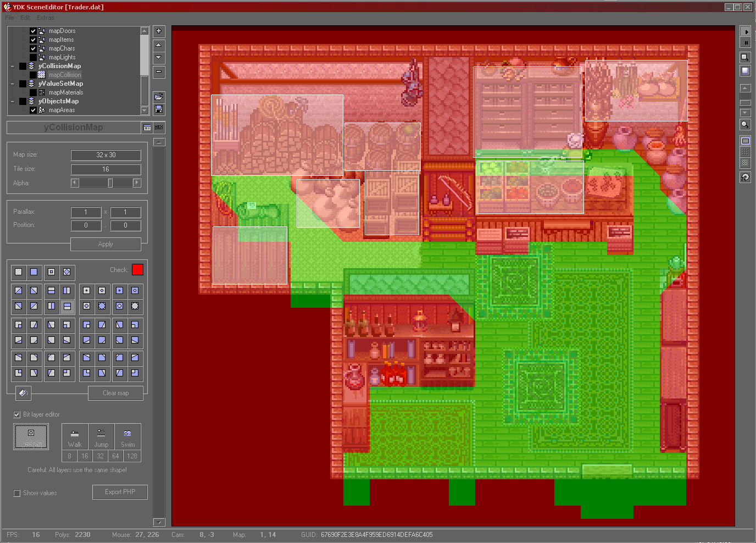The image size is (756, 543).
Task: Open the Extras menu
Action: point(46,18)
